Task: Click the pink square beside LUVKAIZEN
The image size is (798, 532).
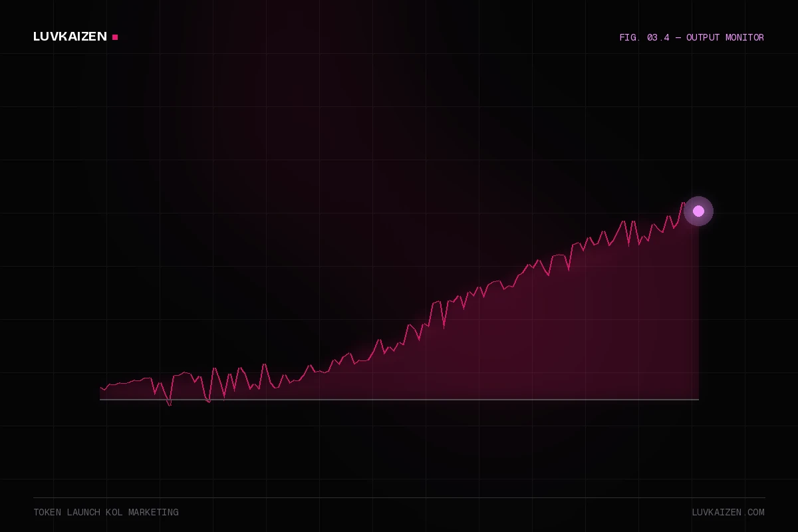Action: (x=115, y=37)
